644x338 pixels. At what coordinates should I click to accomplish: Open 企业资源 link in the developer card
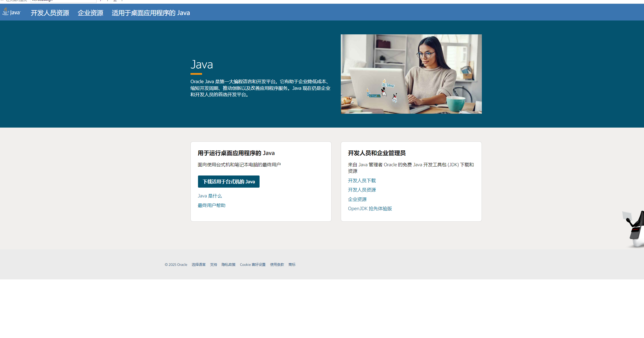[x=357, y=199]
